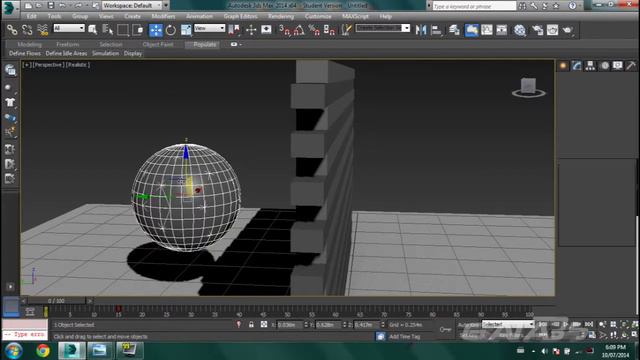Open the Edit menu

point(31,16)
